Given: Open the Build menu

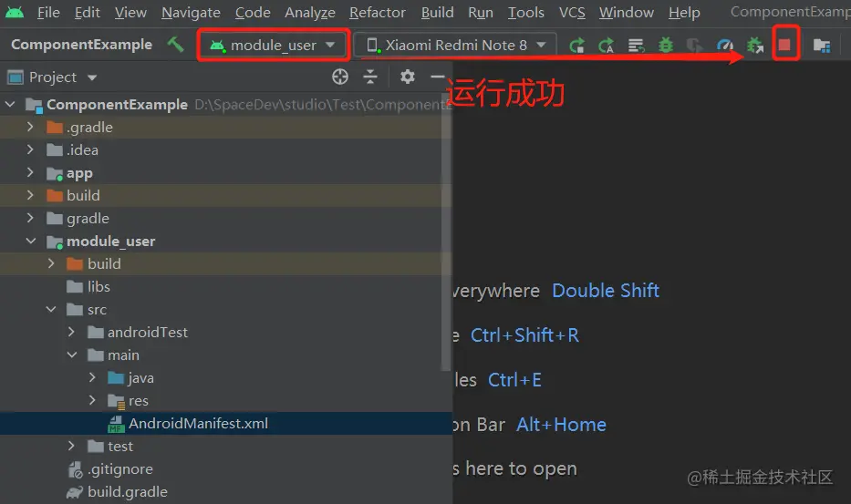Looking at the screenshot, I should point(437,12).
